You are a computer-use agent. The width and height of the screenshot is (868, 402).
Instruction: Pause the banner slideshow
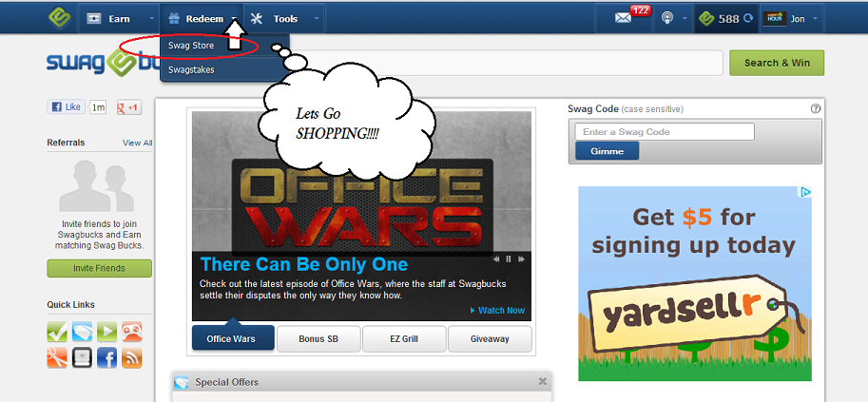509,258
